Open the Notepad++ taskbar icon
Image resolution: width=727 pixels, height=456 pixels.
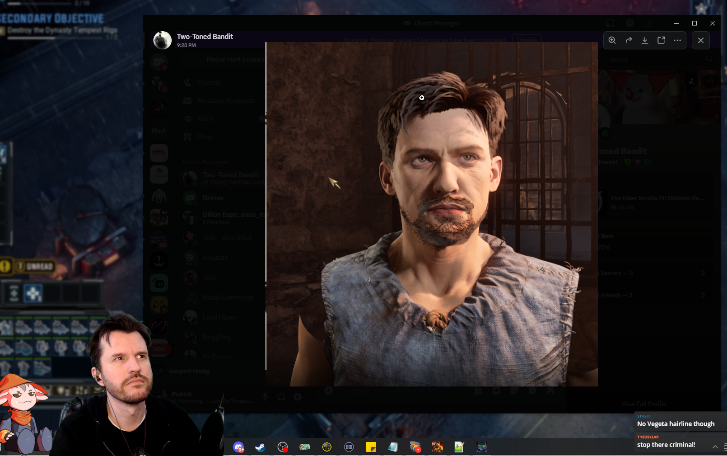tap(459, 447)
